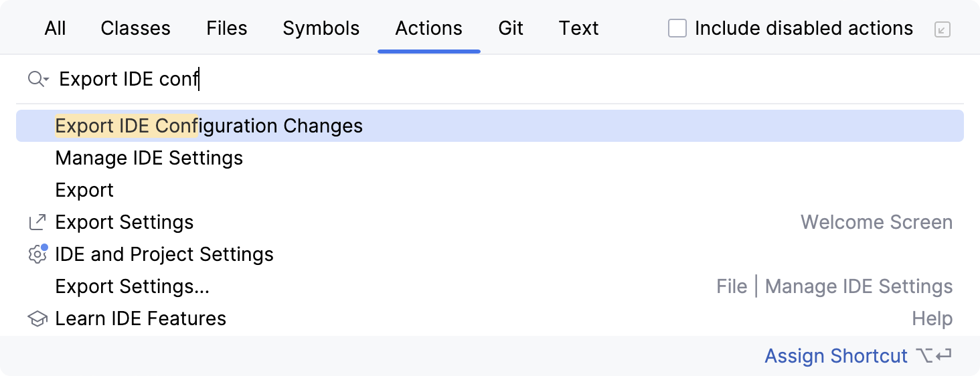Choose Export Settings... under File menu path

[132, 287]
